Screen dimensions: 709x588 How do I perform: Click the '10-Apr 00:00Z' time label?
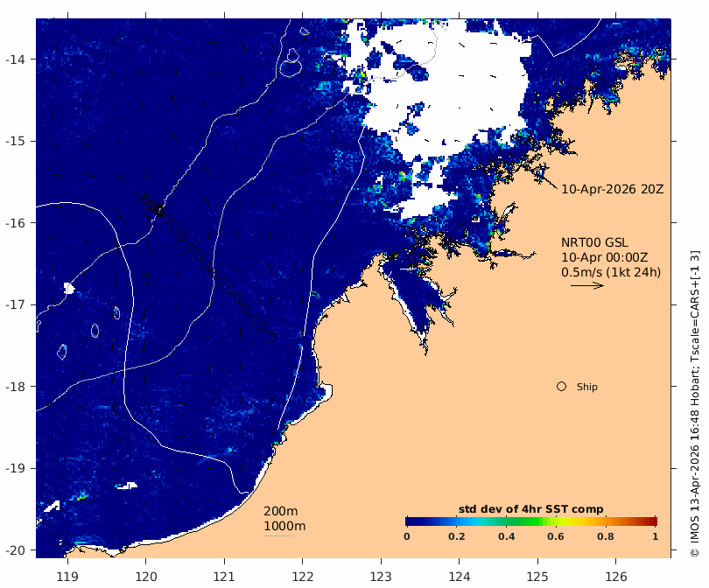(x=605, y=257)
